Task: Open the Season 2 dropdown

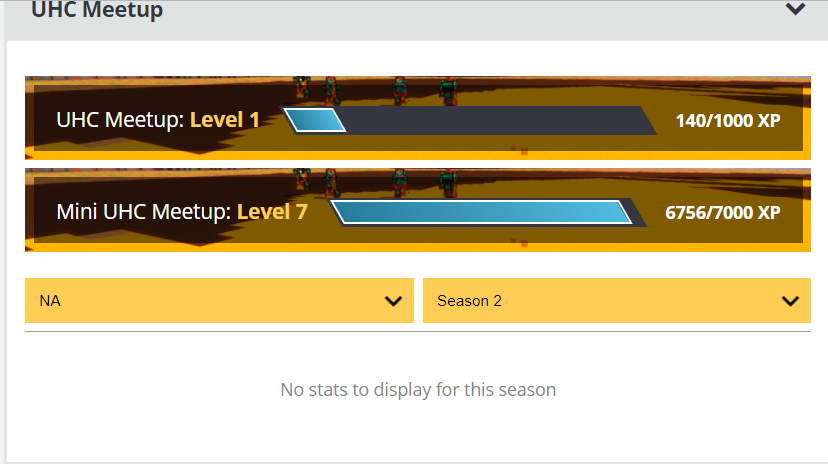Action: (x=617, y=300)
